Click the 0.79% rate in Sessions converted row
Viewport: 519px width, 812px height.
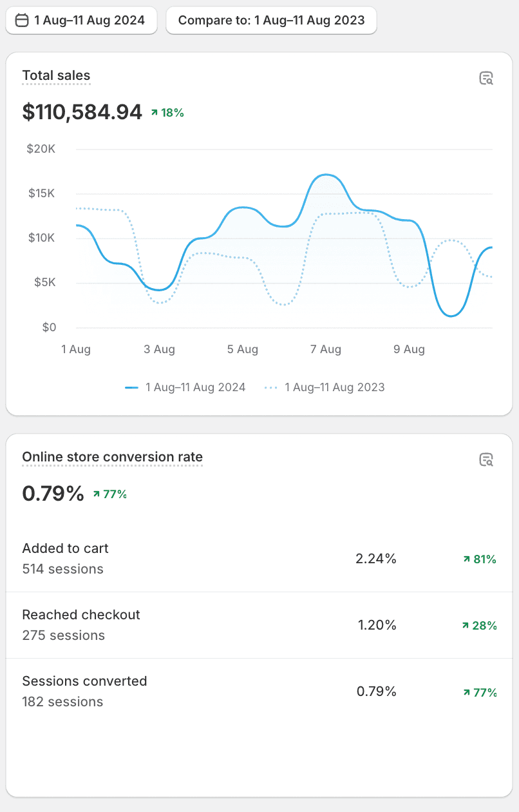[x=377, y=691]
